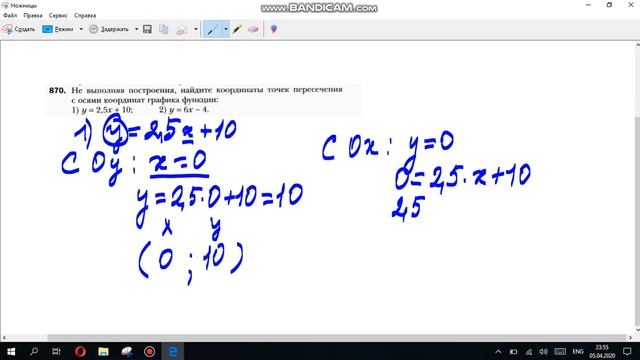Open Task View on taskbar
640x360 pixels.
pos(56,351)
